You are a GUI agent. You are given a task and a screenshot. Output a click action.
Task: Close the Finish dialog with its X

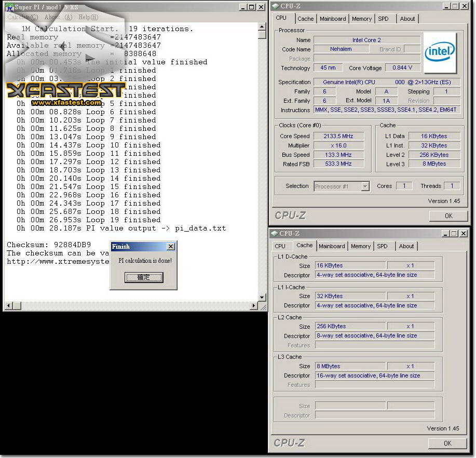170,247
